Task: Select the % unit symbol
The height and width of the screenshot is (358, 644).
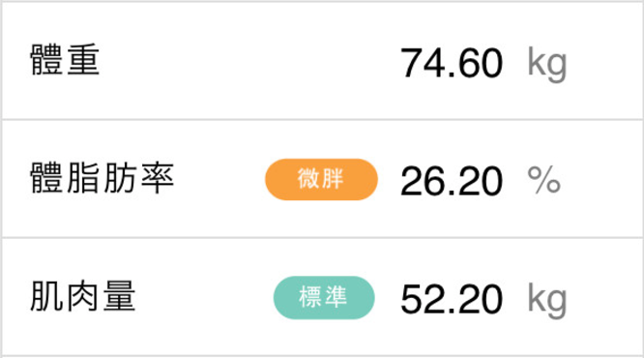Action: (544, 179)
